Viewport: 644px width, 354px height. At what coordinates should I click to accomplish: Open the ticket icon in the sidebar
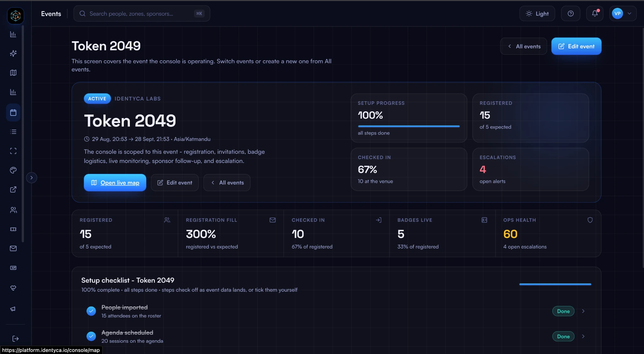click(x=13, y=229)
